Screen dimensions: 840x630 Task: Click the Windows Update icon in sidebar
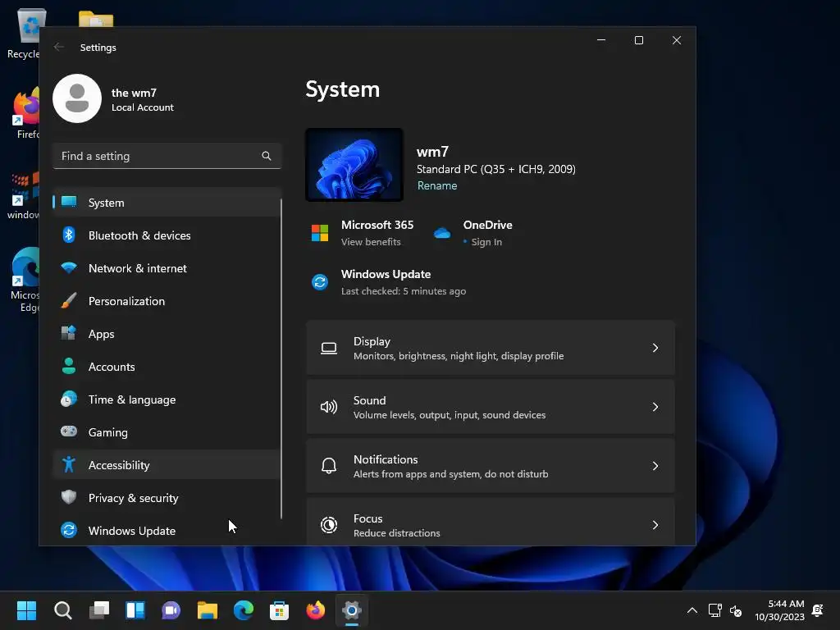click(69, 530)
